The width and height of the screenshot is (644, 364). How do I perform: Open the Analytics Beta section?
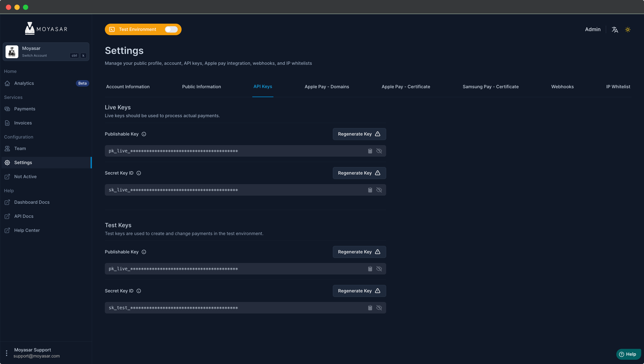pos(24,83)
